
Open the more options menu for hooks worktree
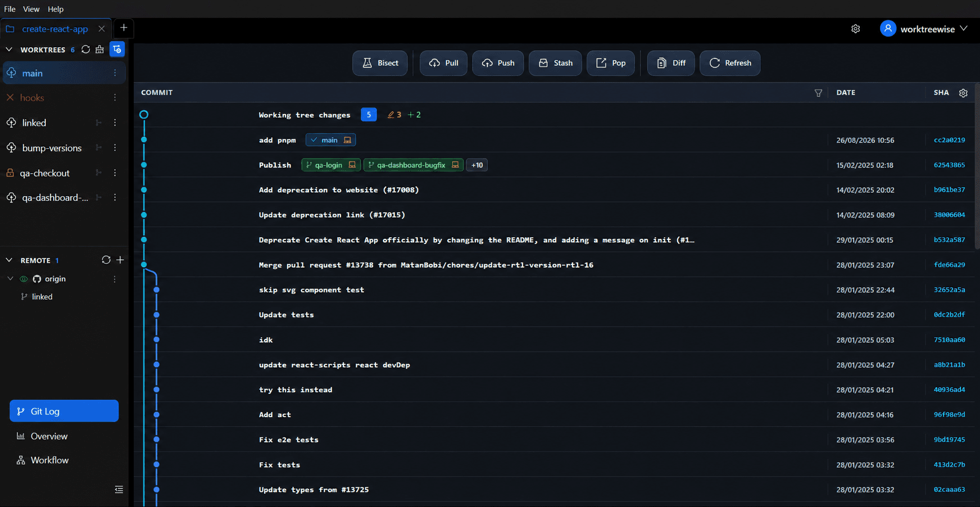click(x=115, y=98)
